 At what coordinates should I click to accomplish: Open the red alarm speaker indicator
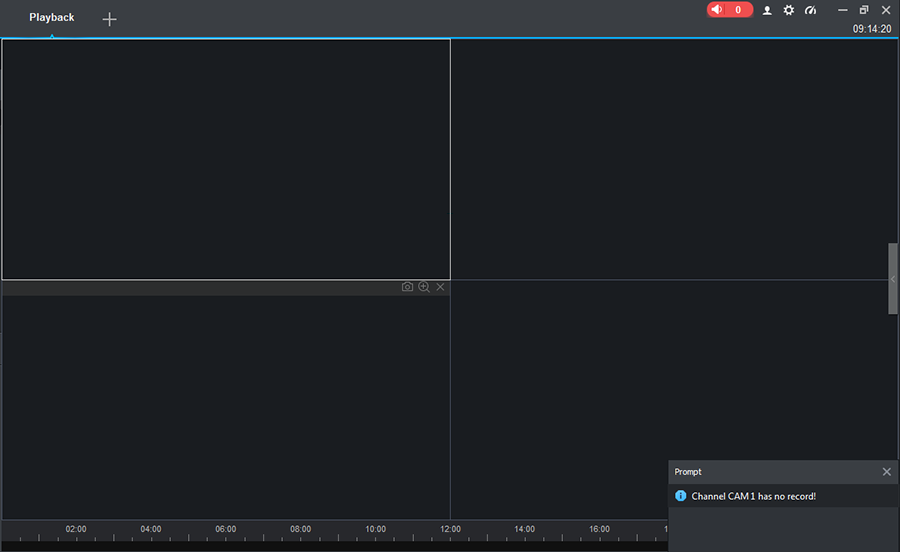(x=729, y=10)
